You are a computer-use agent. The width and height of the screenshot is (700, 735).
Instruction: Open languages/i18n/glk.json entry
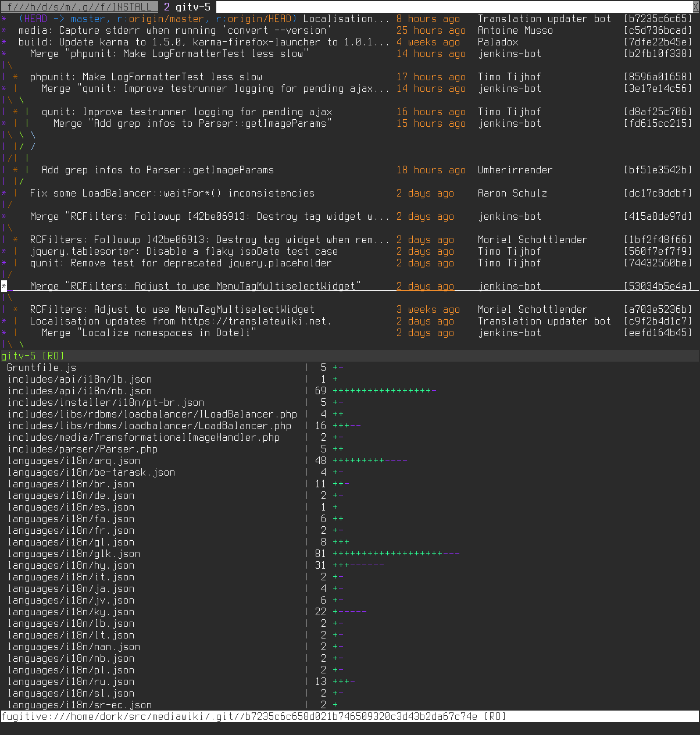tap(74, 554)
